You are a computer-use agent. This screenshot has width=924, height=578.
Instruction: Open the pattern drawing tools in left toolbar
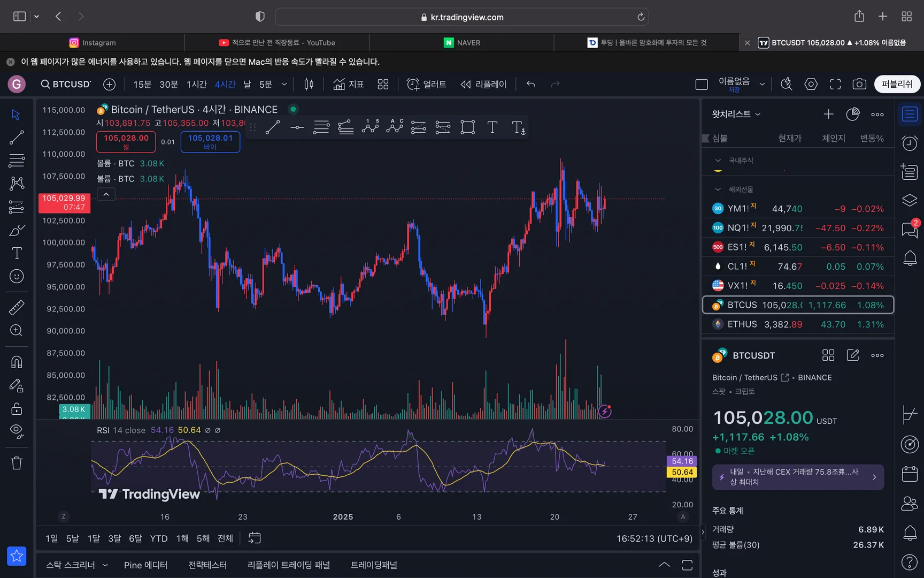tap(17, 184)
